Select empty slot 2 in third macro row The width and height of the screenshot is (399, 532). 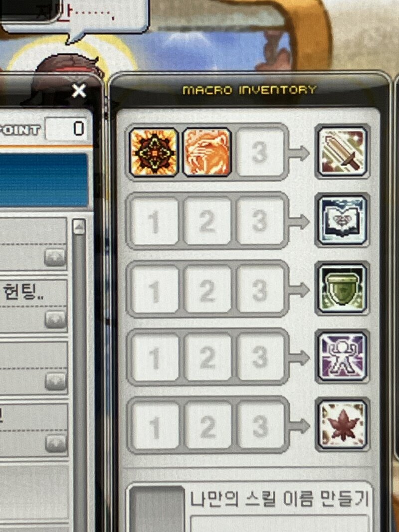point(207,289)
